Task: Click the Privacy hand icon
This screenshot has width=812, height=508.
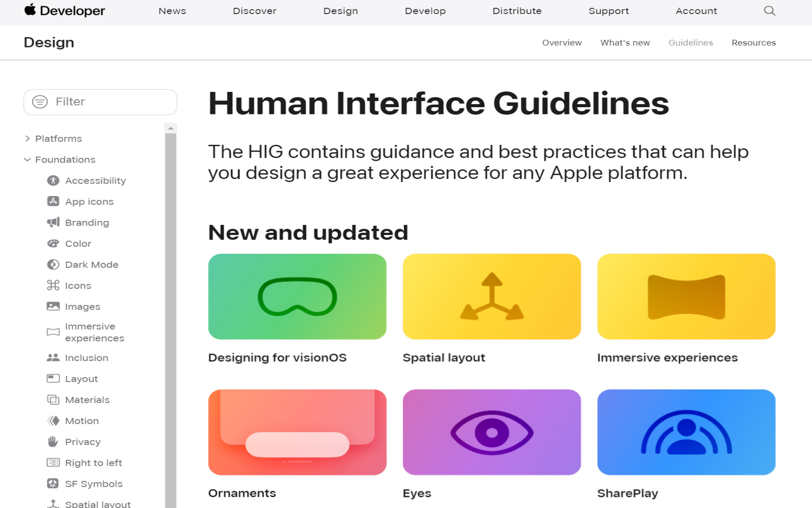Action: pos(53,442)
